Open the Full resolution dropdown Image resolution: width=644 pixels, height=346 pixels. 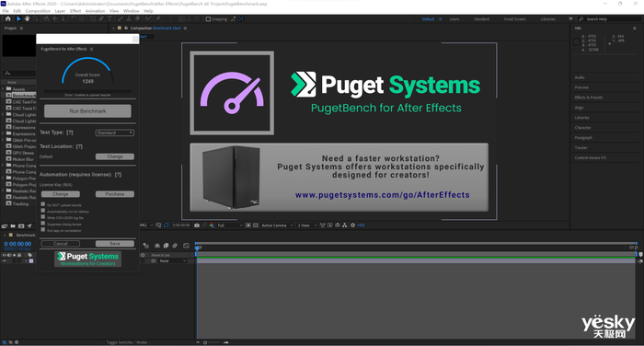point(230,225)
